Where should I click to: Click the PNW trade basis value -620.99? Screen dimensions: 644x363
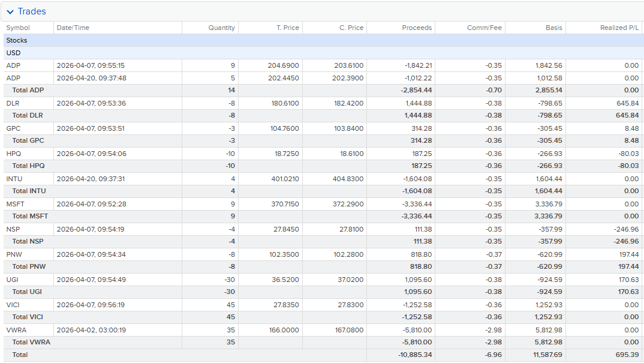pyautogui.click(x=550, y=254)
